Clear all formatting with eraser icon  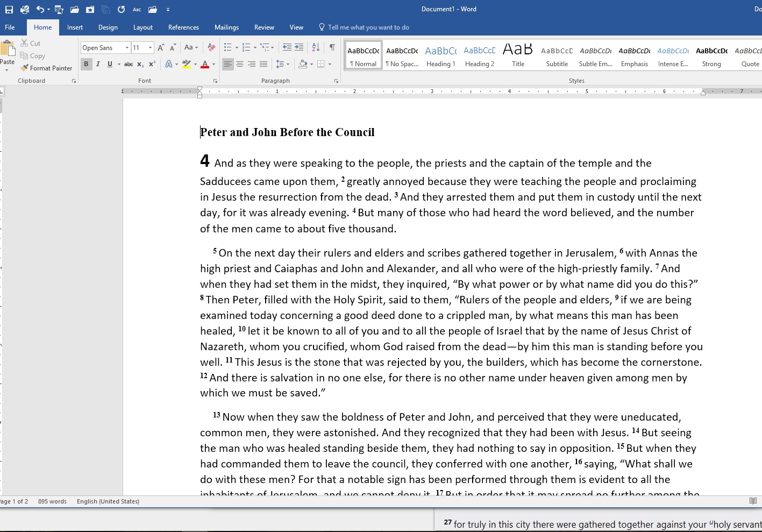pyautogui.click(x=211, y=47)
